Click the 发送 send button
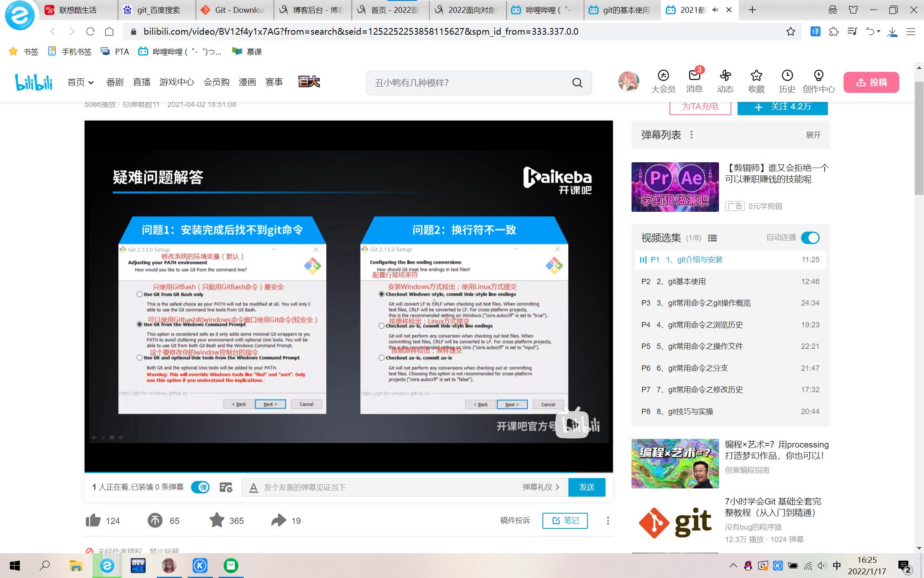This screenshot has width=924, height=578. 587,488
